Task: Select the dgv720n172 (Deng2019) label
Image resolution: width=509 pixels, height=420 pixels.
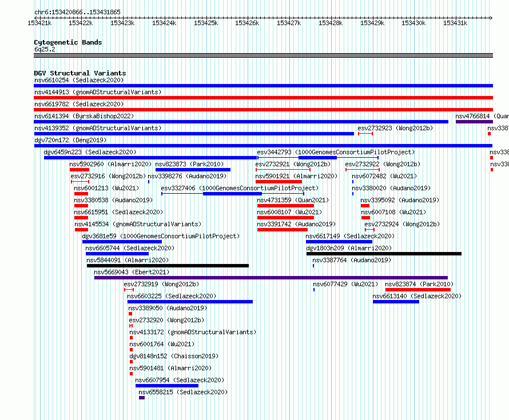Action: 70,140
